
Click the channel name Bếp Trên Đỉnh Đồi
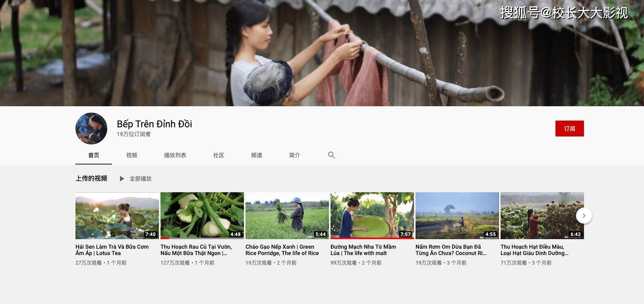[x=155, y=124]
